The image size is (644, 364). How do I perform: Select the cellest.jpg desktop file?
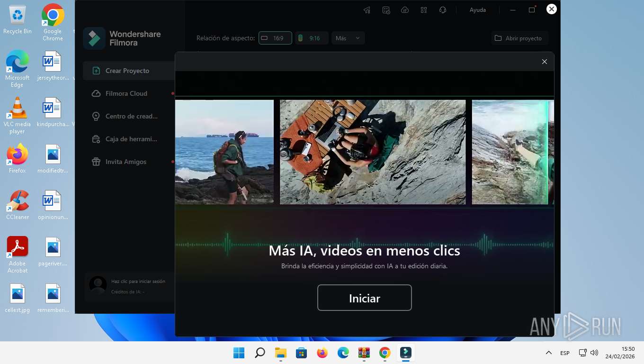pos(18,298)
